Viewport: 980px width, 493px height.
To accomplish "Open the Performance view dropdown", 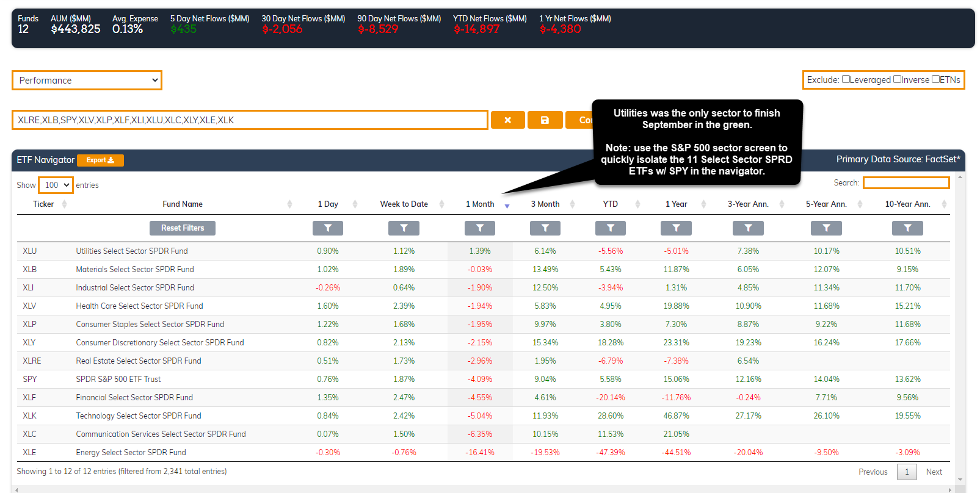I will pos(87,80).
